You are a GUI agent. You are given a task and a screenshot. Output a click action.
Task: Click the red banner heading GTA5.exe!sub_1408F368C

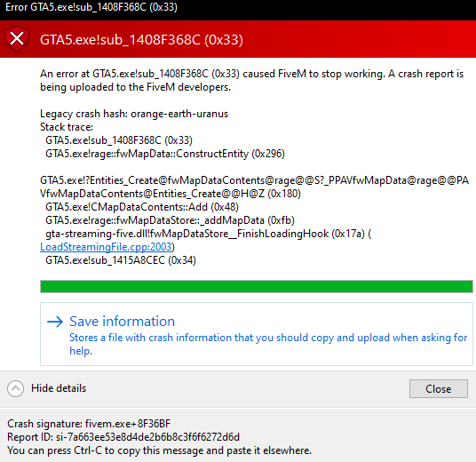click(x=141, y=39)
